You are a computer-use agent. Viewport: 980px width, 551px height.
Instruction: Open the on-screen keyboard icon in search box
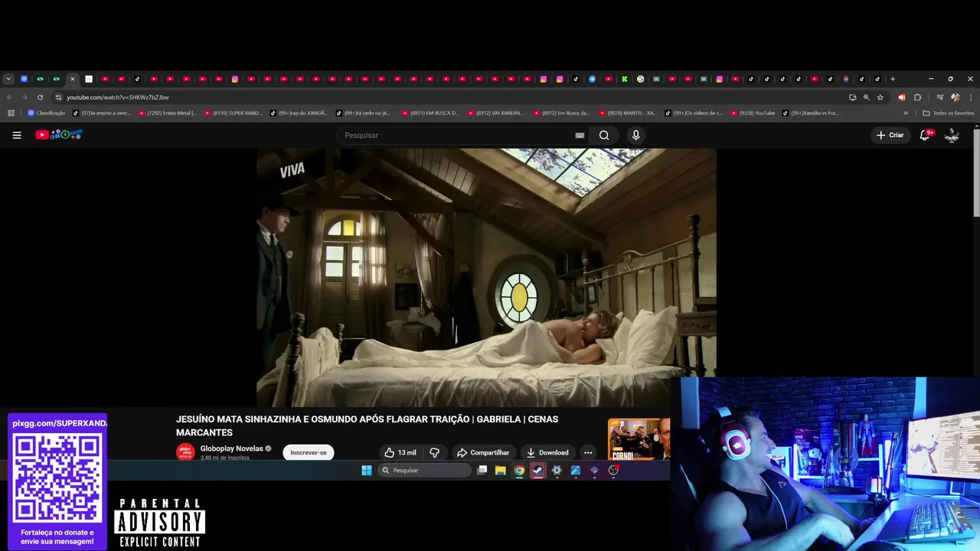pos(580,135)
